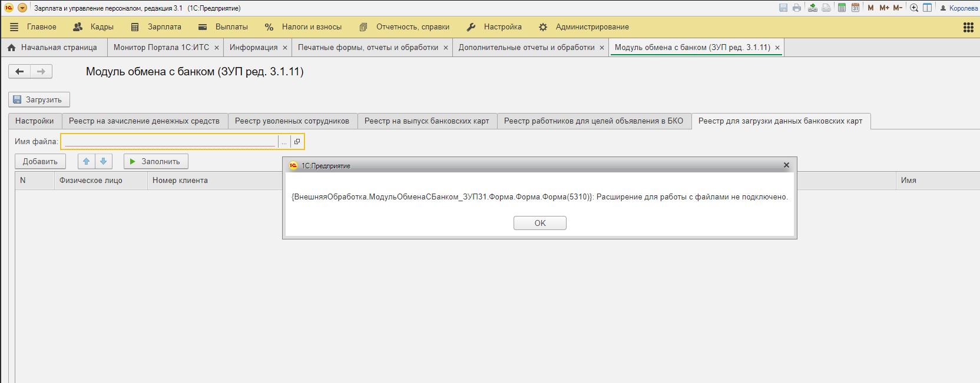This screenshot has height=383, width=980.
Task: Click the Заполнить button
Action: [x=155, y=161]
